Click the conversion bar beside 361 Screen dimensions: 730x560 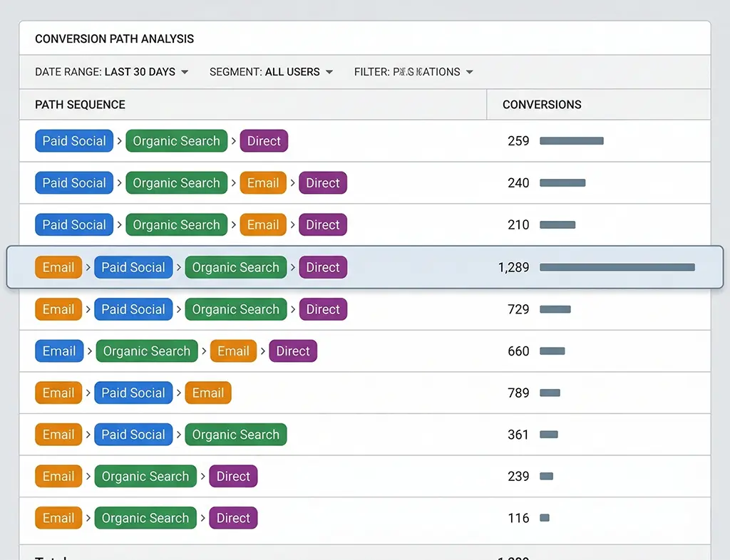pos(549,435)
